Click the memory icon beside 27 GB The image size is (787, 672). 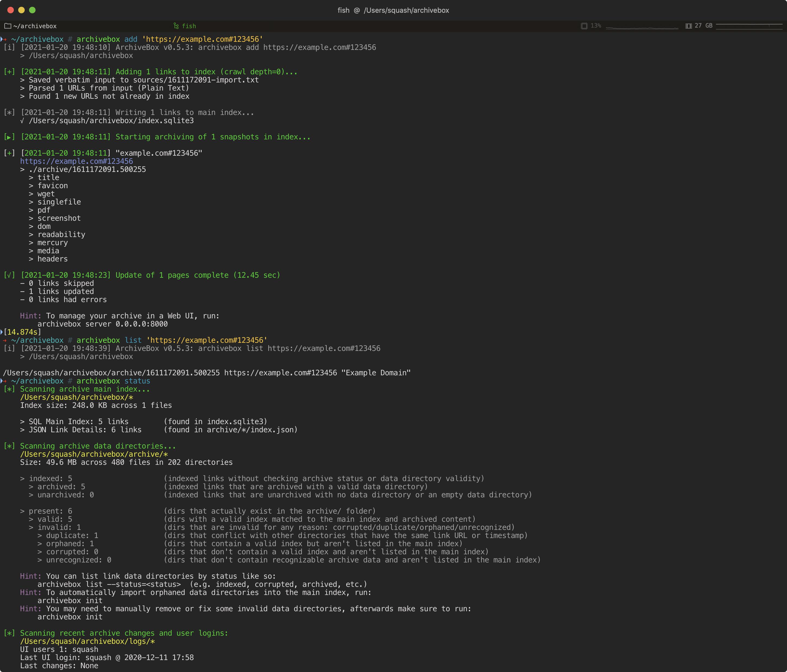coord(689,26)
